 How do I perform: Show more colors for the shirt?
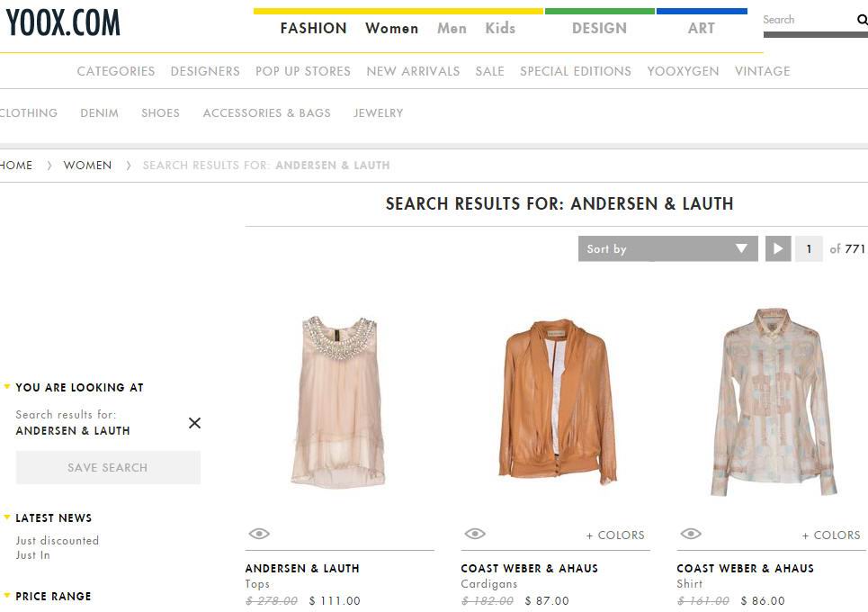(831, 535)
